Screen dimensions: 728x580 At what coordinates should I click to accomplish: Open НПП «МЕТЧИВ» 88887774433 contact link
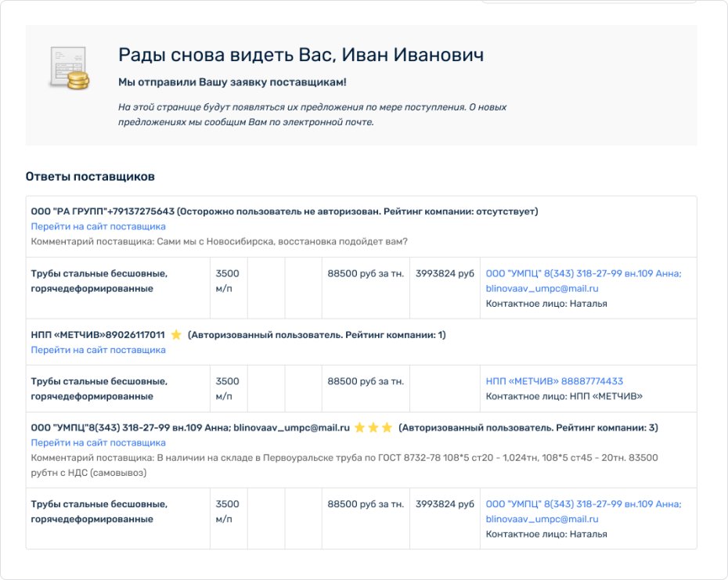tap(554, 381)
